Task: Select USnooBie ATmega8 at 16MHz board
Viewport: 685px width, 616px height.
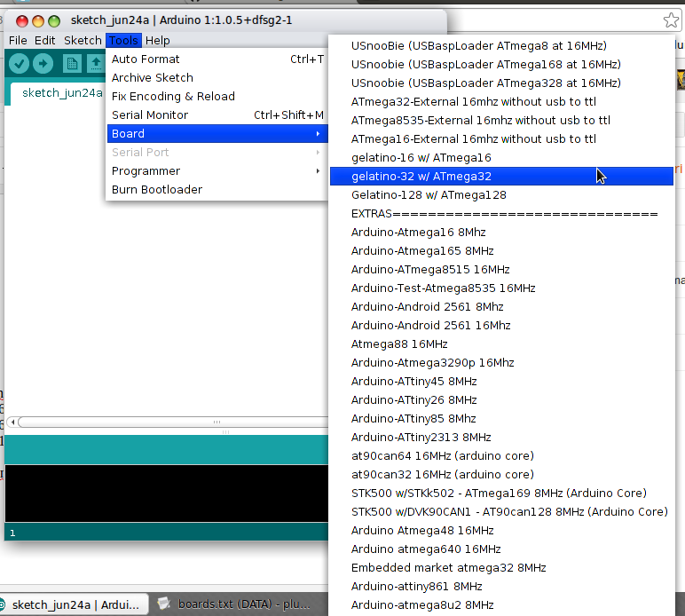Action: [501, 46]
